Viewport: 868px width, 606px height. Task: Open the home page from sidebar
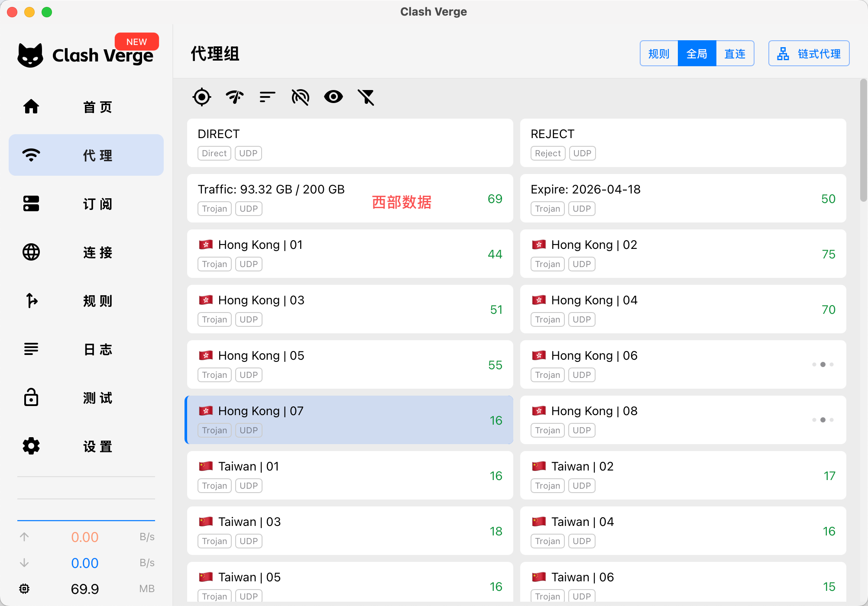(x=86, y=106)
